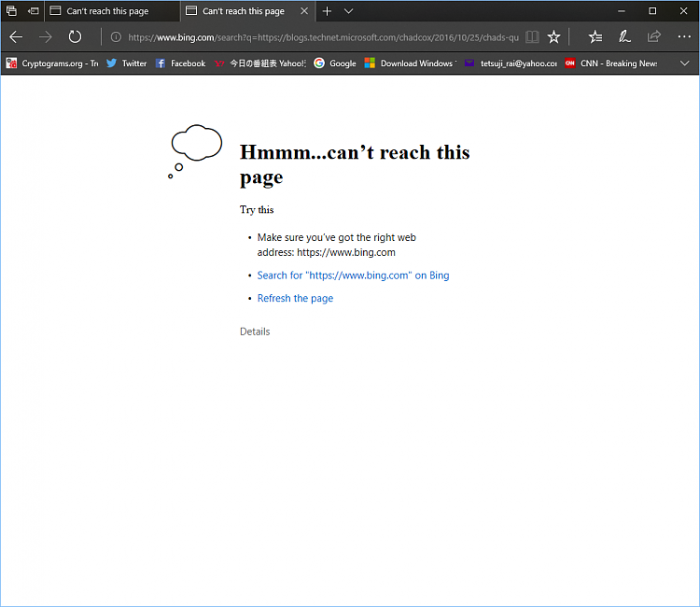Show tab previews chevron
This screenshot has height=607, width=700.
(349, 10)
